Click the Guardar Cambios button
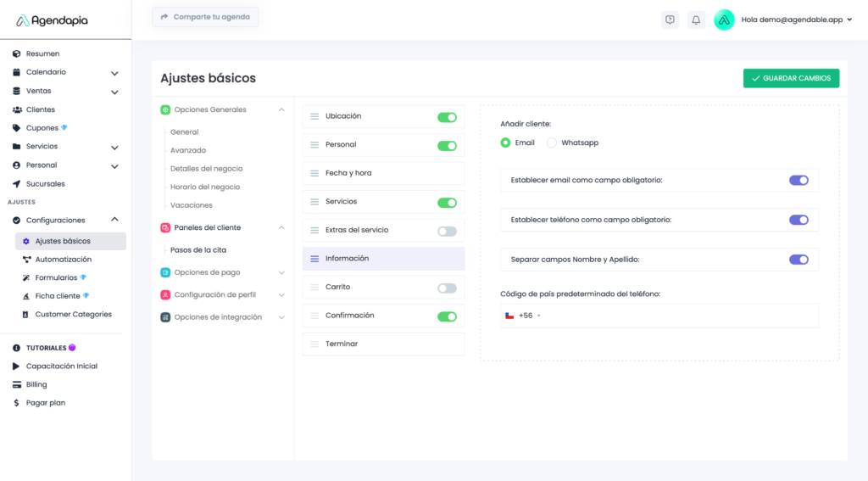 [x=791, y=78]
